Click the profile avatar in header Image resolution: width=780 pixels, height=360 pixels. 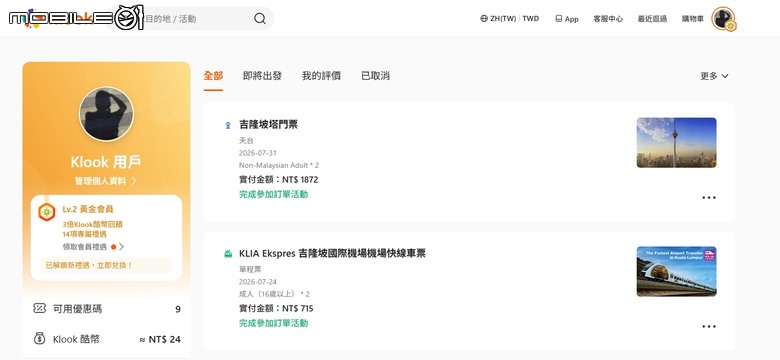click(723, 19)
